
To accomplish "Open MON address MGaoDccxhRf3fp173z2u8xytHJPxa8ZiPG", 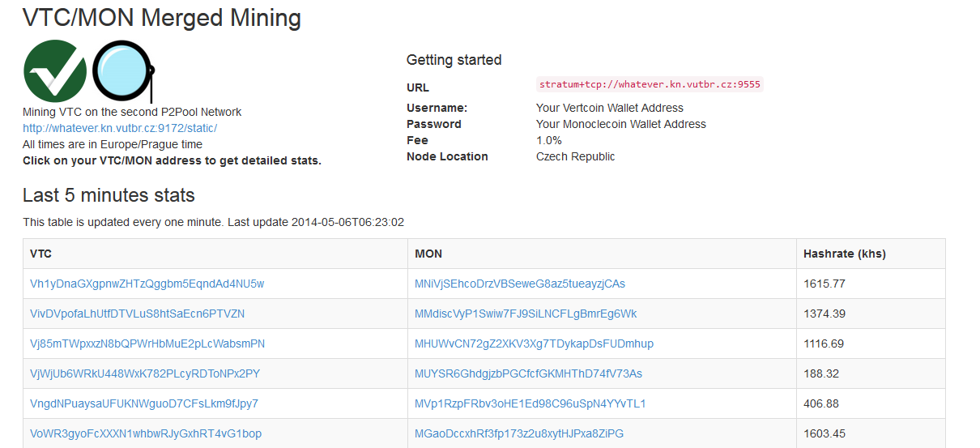I will pos(519,433).
